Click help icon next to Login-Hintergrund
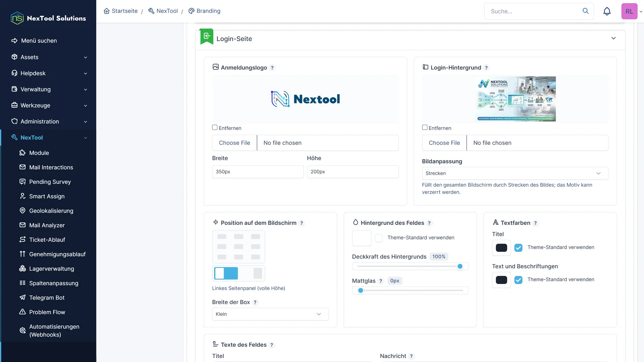The image size is (644, 362). tap(486, 68)
